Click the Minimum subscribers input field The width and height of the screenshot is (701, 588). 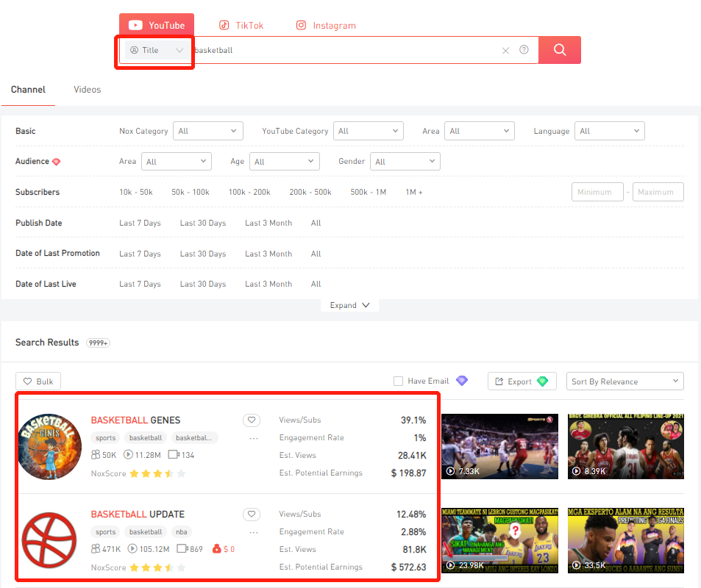(597, 193)
